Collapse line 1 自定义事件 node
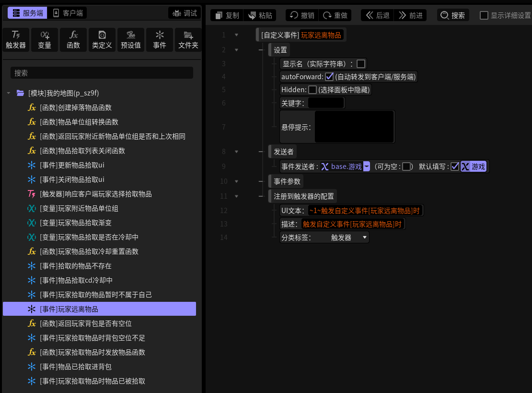 [236, 35]
